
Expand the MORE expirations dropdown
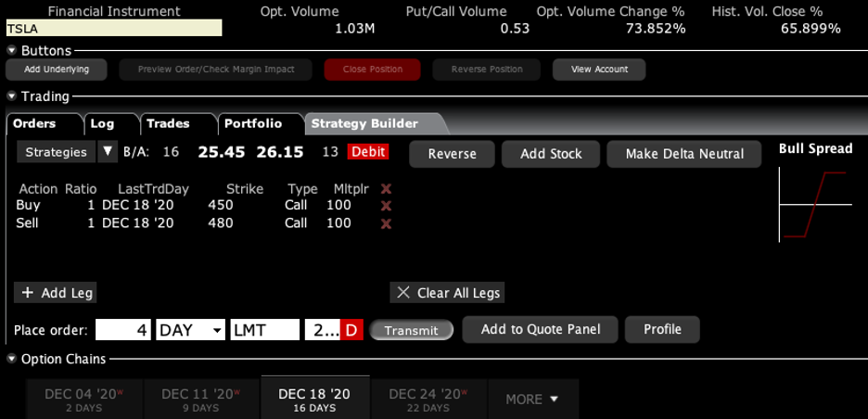click(532, 399)
